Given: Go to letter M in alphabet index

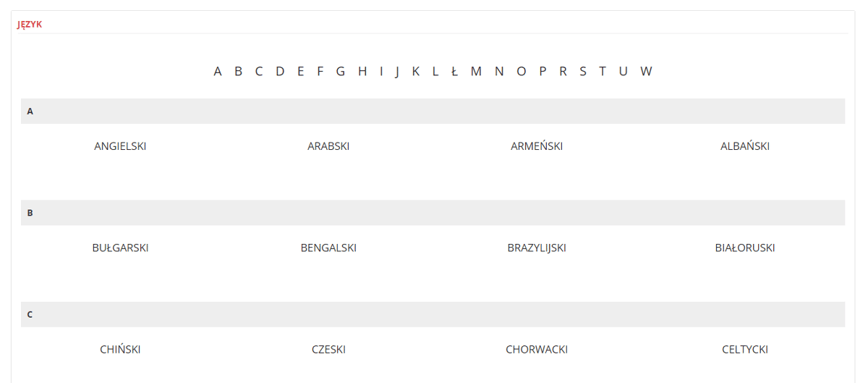Looking at the screenshot, I should tap(476, 71).
